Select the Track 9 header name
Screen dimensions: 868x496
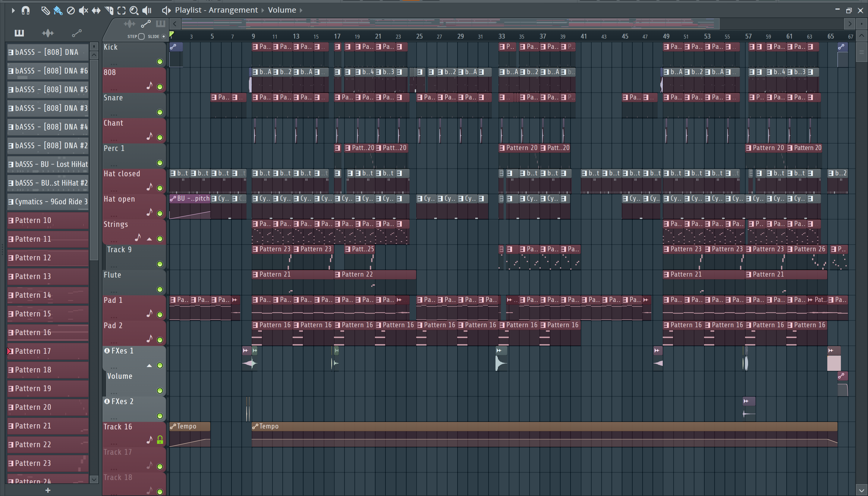[119, 250]
